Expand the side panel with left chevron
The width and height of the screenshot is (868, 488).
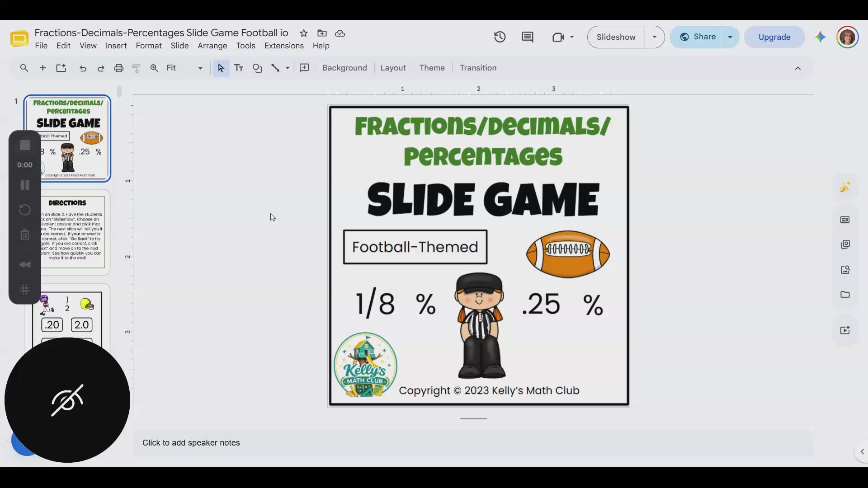click(x=862, y=452)
